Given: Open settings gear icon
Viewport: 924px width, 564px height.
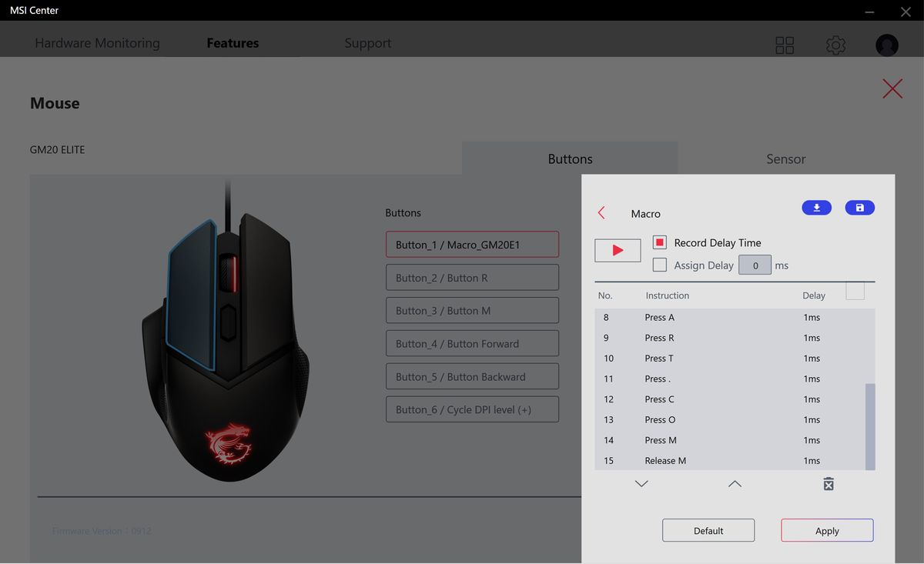Looking at the screenshot, I should (x=835, y=45).
